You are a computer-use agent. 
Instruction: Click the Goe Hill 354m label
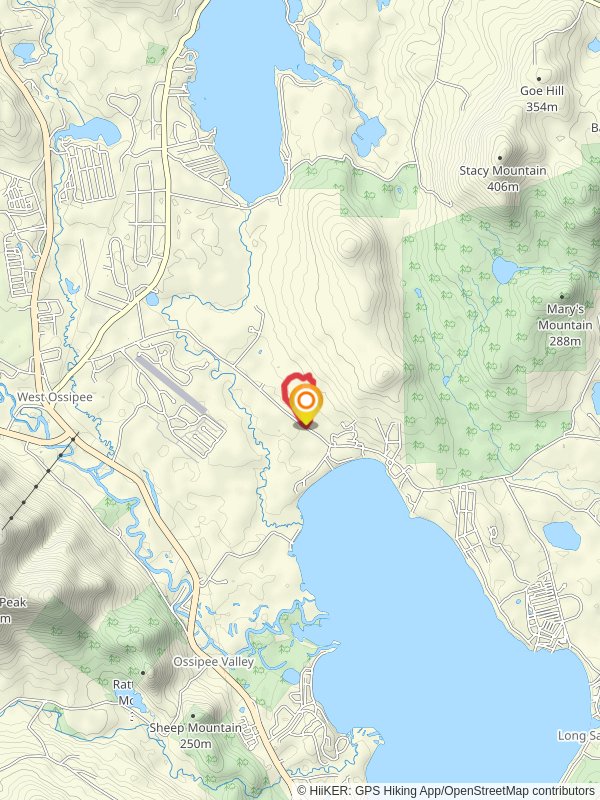pos(542,98)
